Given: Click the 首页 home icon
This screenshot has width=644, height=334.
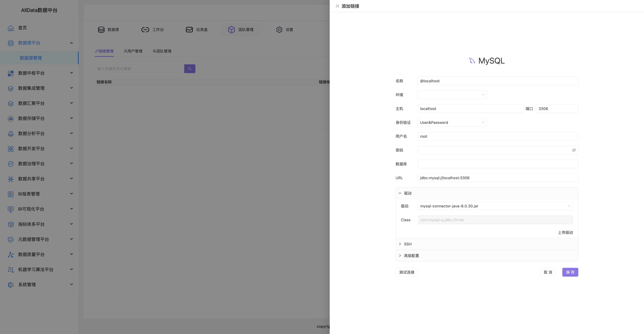Looking at the screenshot, I should click(10, 28).
